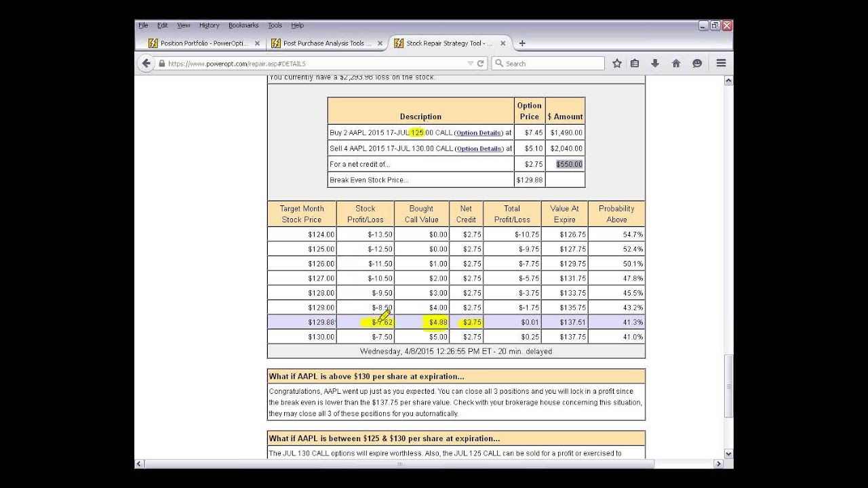Screen dimensions: 868x488
Task: Click the $137.51 value at expire cell
Action: point(564,323)
